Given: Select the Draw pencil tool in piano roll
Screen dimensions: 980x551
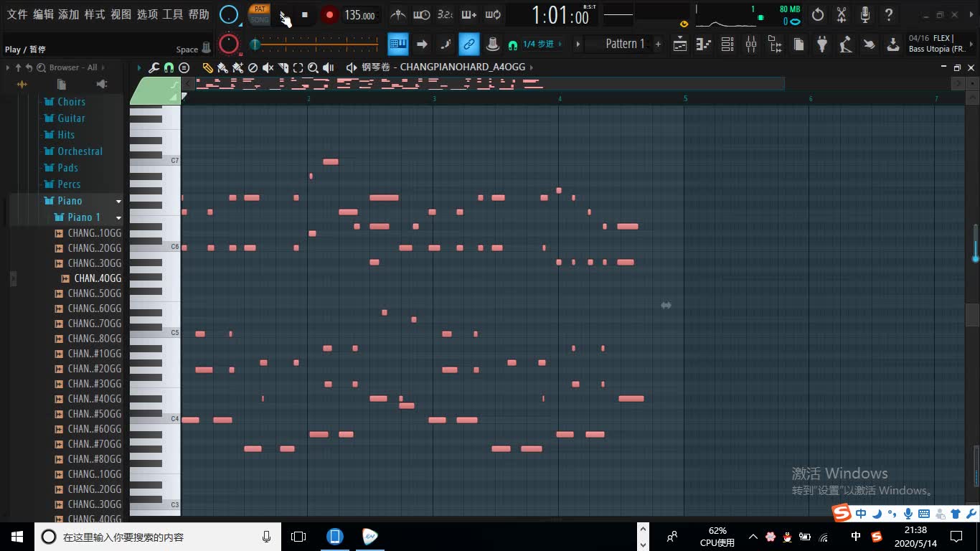Looking at the screenshot, I should tap(207, 67).
